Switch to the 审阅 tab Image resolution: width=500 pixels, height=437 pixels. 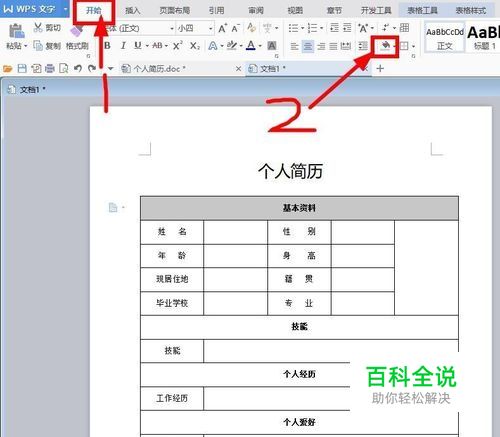[256, 11]
